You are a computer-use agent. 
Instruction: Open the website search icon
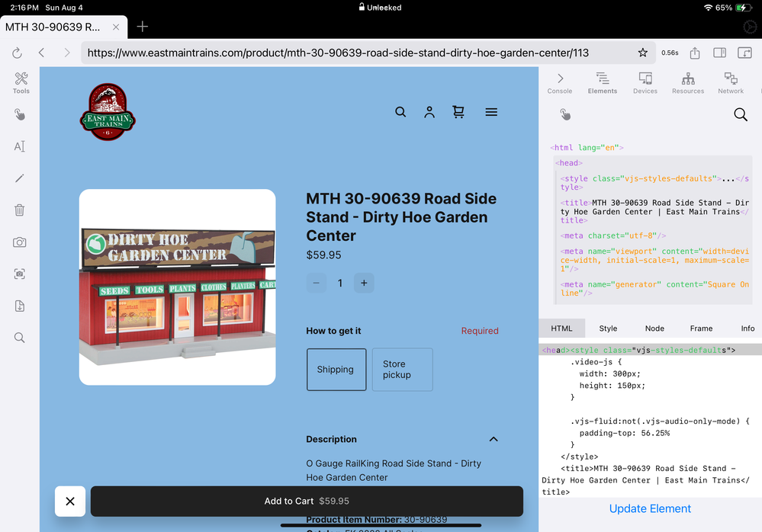(400, 112)
